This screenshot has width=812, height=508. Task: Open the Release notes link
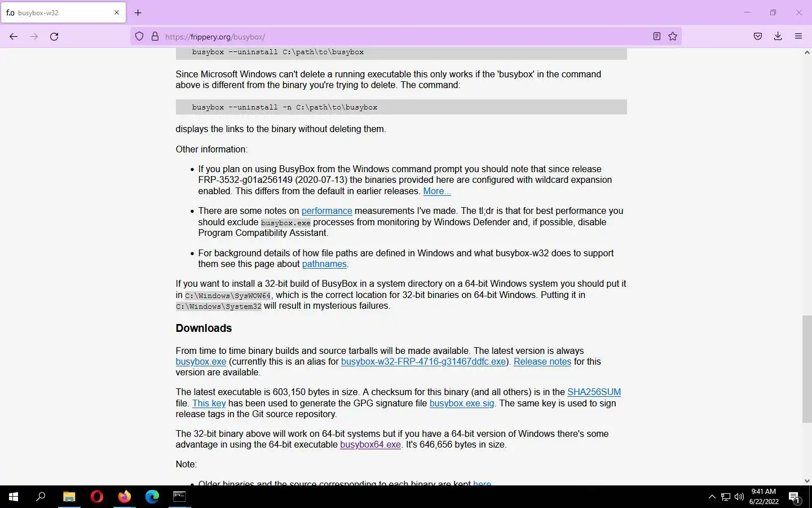(x=542, y=361)
